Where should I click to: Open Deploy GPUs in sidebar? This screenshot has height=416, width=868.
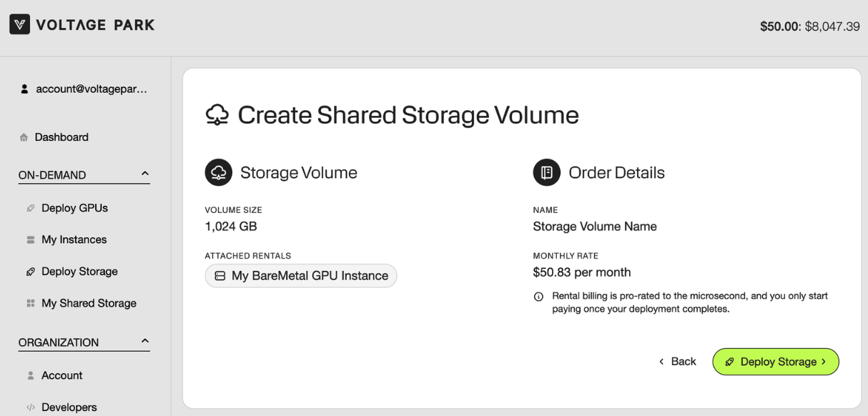[74, 208]
